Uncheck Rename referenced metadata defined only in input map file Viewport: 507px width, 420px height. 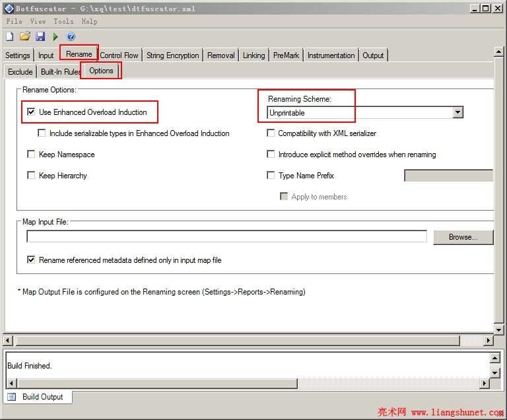(x=31, y=260)
